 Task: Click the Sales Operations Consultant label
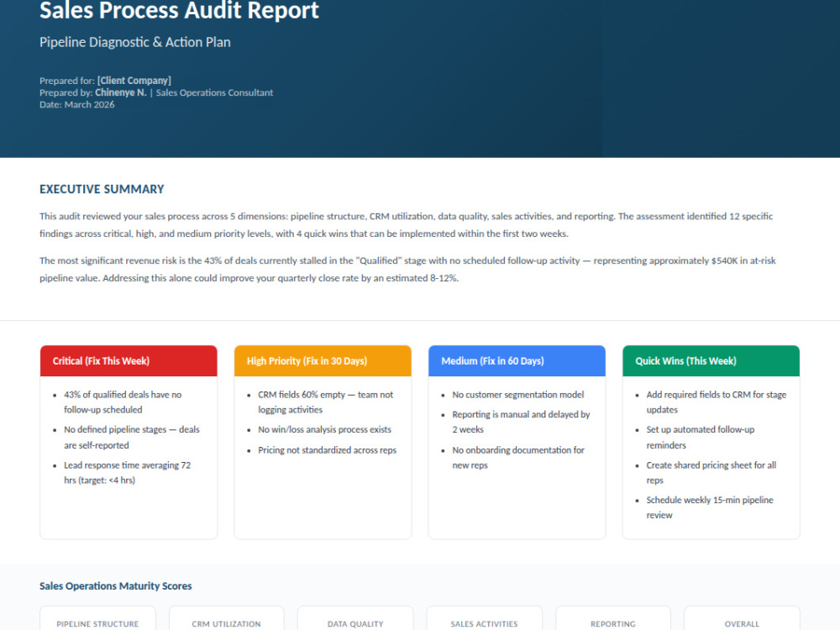point(214,92)
